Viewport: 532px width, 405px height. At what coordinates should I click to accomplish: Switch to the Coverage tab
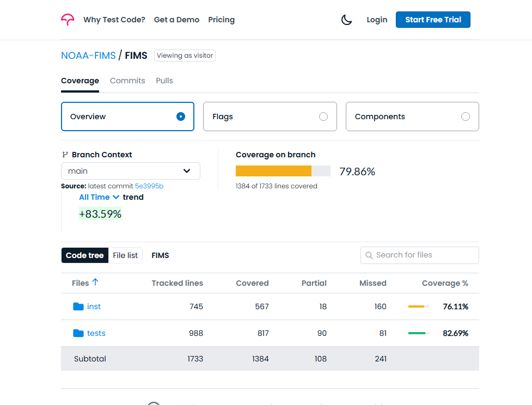80,81
